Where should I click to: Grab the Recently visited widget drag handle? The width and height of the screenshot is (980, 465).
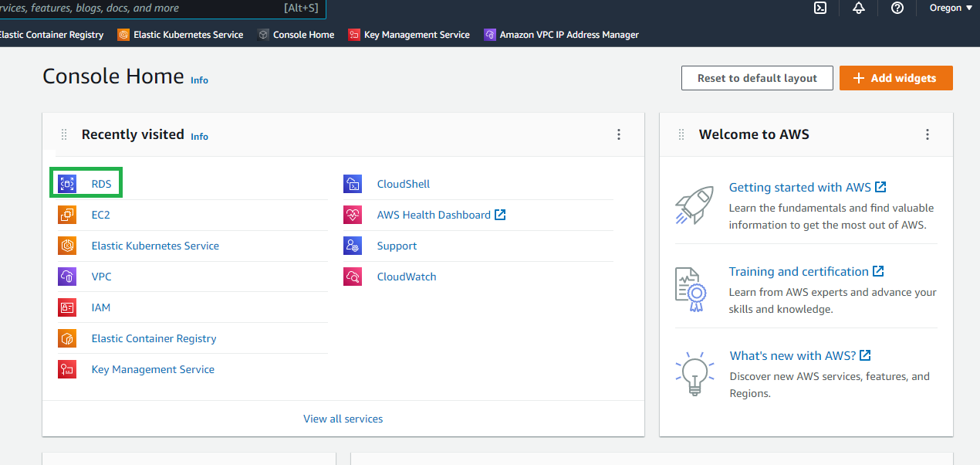tap(64, 134)
